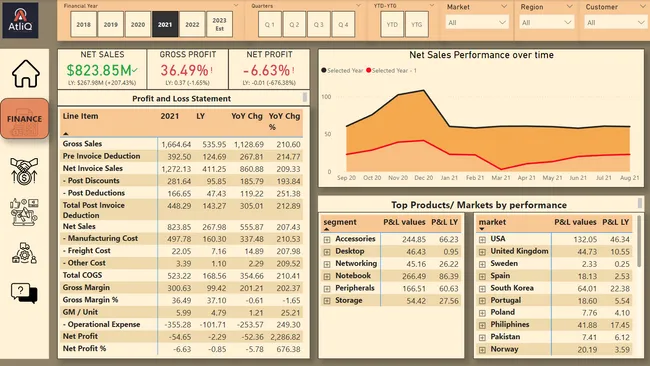Open the Marketing megaphone icon

coord(24,212)
